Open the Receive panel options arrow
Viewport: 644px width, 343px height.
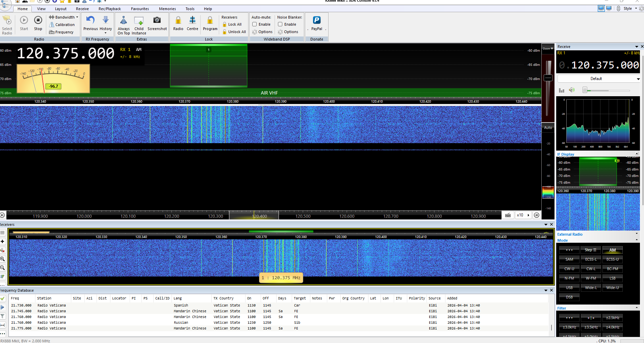coord(637,47)
